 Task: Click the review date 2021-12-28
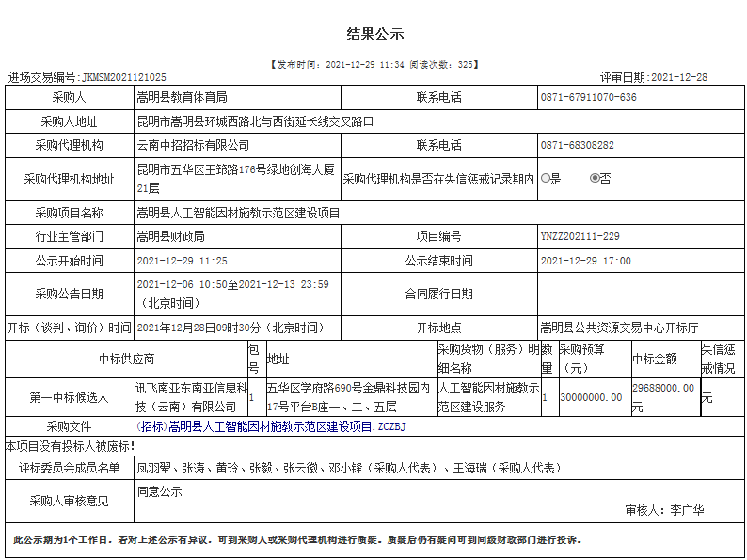[x=679, y=77]
